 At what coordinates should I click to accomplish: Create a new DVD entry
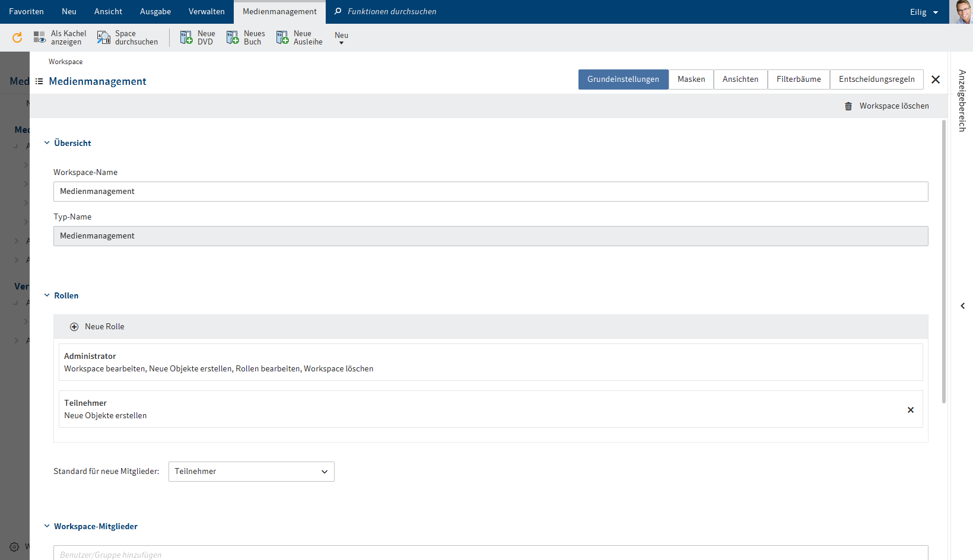pos(186,38)
